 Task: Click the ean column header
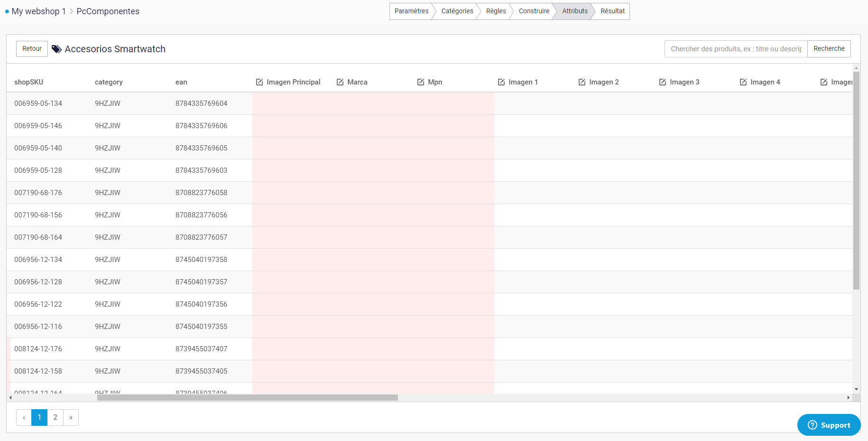tap(181, 82)
